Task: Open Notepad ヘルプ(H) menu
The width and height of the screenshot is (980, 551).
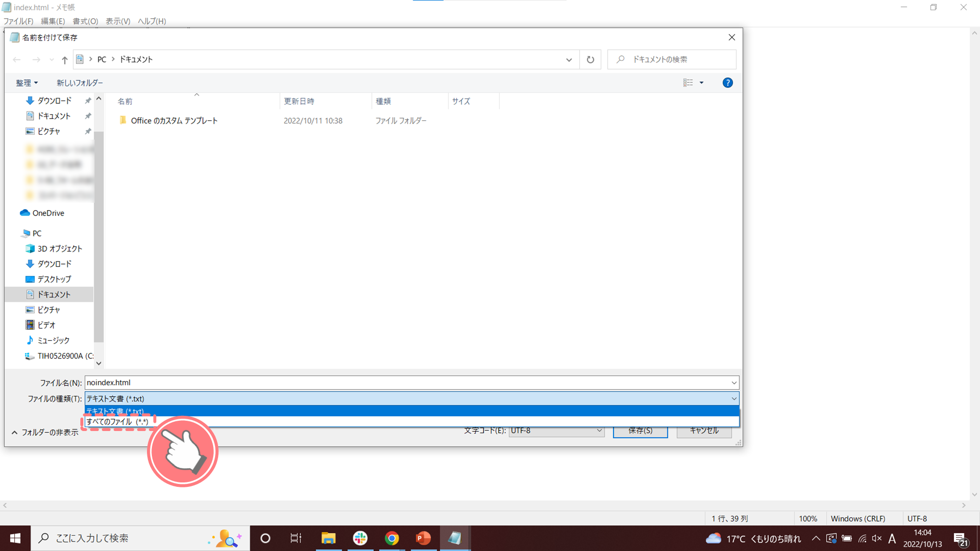Action: pos(152,21)
